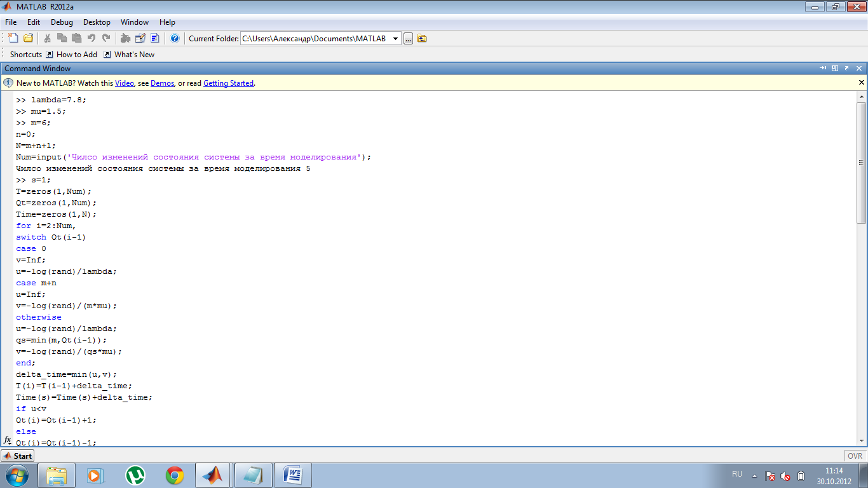Image resolution: width=868 pixels, height=488 pixels.
Task: Click the RU language indicator in the tray
Action: (x=737, y=474)
